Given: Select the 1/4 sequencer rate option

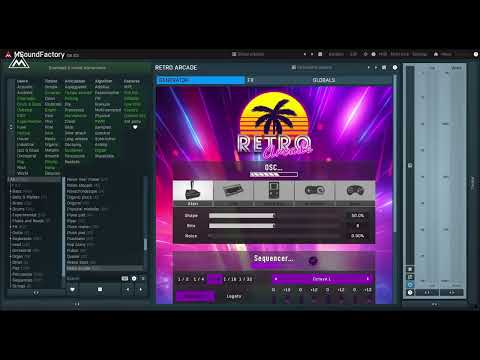Looking at the screenshot, I should tap(199, 279).
